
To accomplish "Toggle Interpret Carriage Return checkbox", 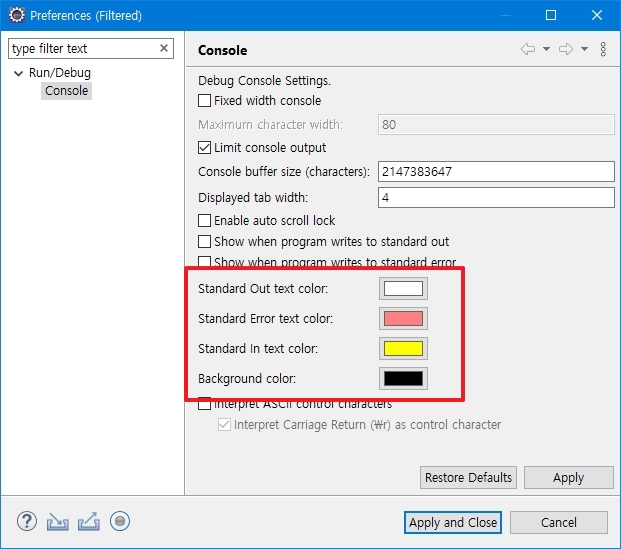I will pos(224,425).
